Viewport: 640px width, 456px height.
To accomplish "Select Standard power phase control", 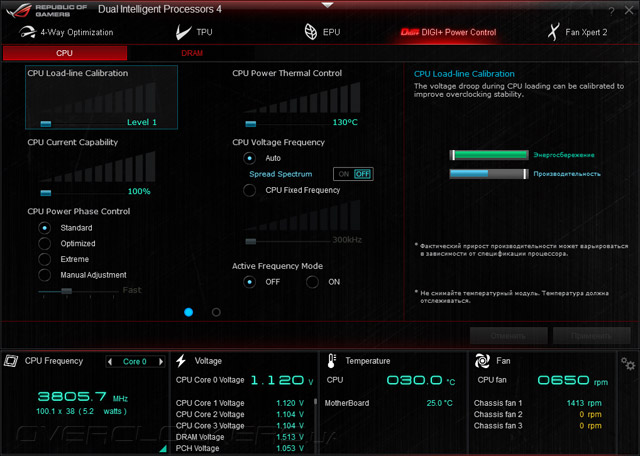I will click(x=44, y=228).
